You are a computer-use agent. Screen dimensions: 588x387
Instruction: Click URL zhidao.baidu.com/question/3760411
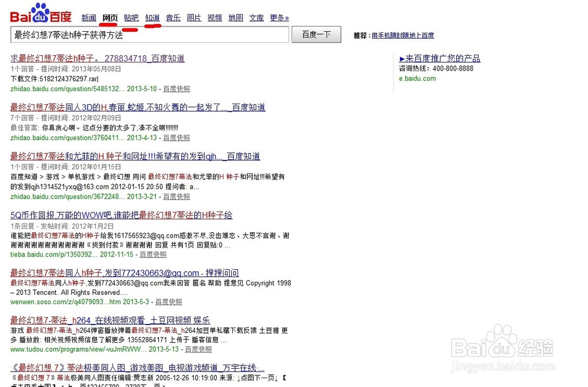pos(67,138)
